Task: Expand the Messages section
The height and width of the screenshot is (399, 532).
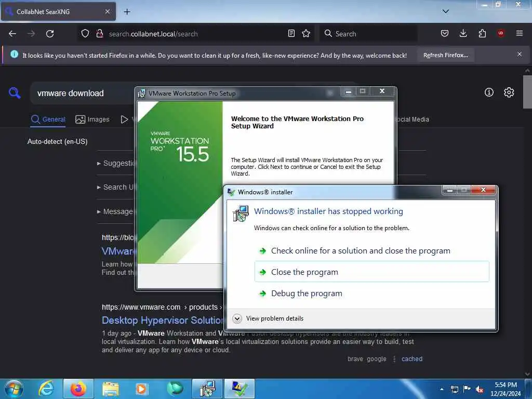Action: tap(115, 212)
